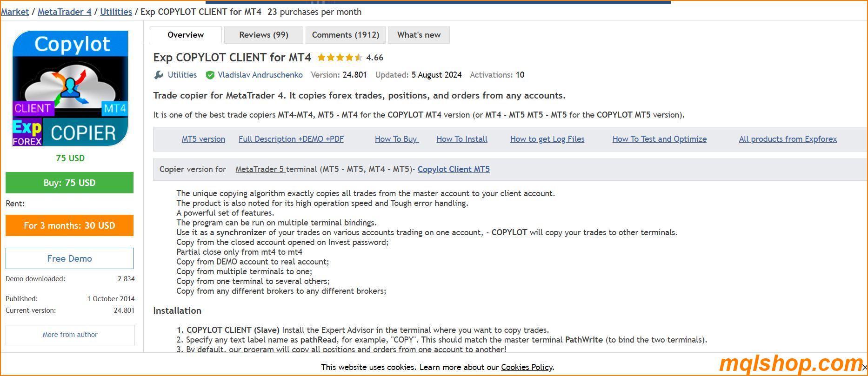Open More from author
Image resolution: width=868 pixels, height=376 pixels.
(70, 334)
